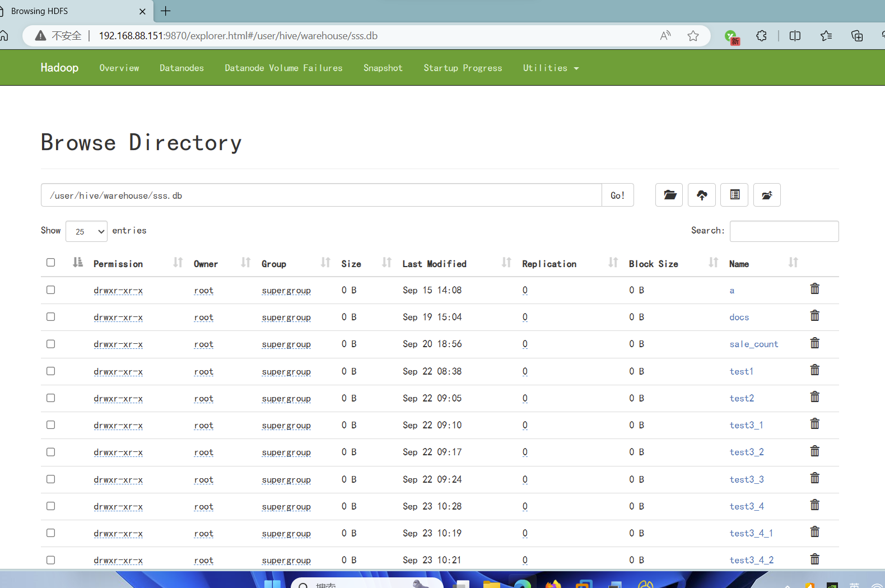Sort by Permission column sort icon
Screen dimensions: 885x588
(x=178, y=262)
